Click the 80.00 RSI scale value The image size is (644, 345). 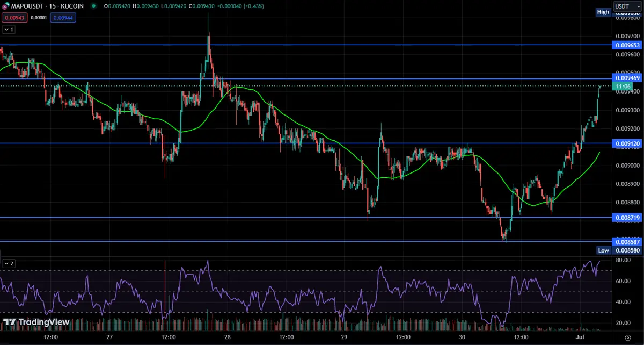(623, 260)
